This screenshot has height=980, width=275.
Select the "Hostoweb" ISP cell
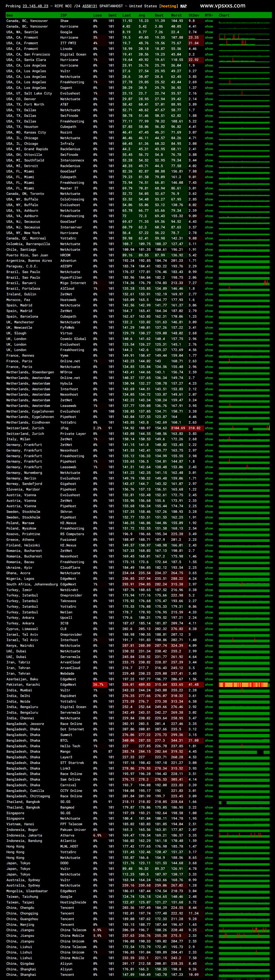tap(68, 300)
